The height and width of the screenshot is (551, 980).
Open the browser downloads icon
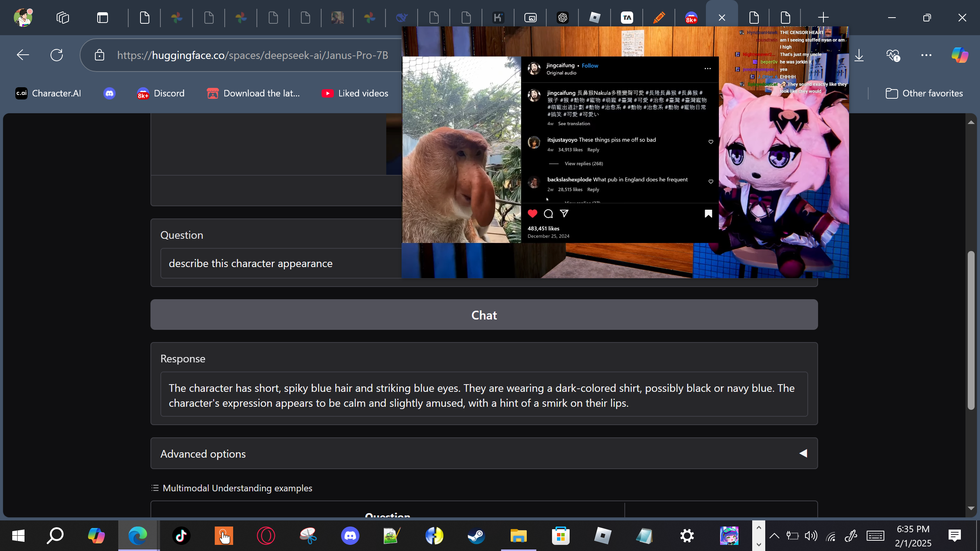[859, 55]
